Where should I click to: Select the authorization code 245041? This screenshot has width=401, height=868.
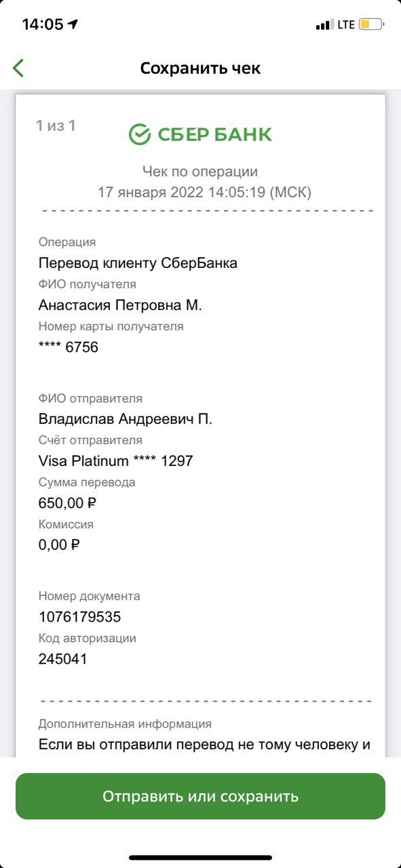pyautogui.click(x=62, y=659)
